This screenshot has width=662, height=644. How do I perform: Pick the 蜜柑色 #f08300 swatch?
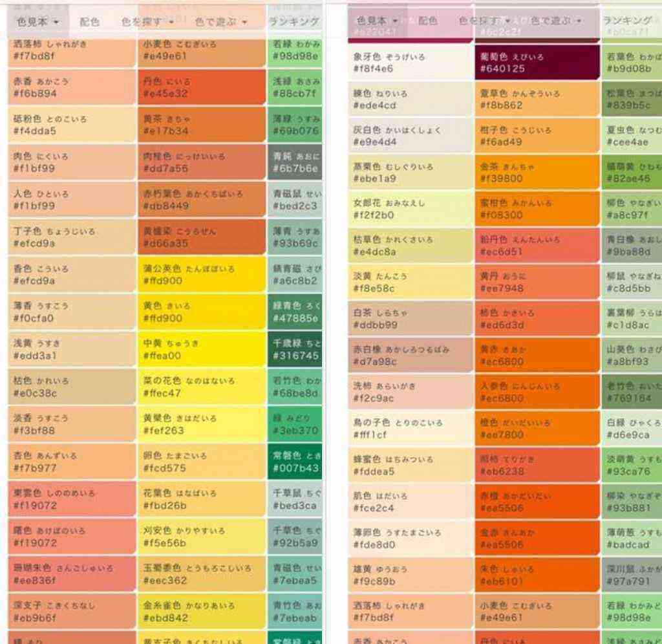coord(537,209)
